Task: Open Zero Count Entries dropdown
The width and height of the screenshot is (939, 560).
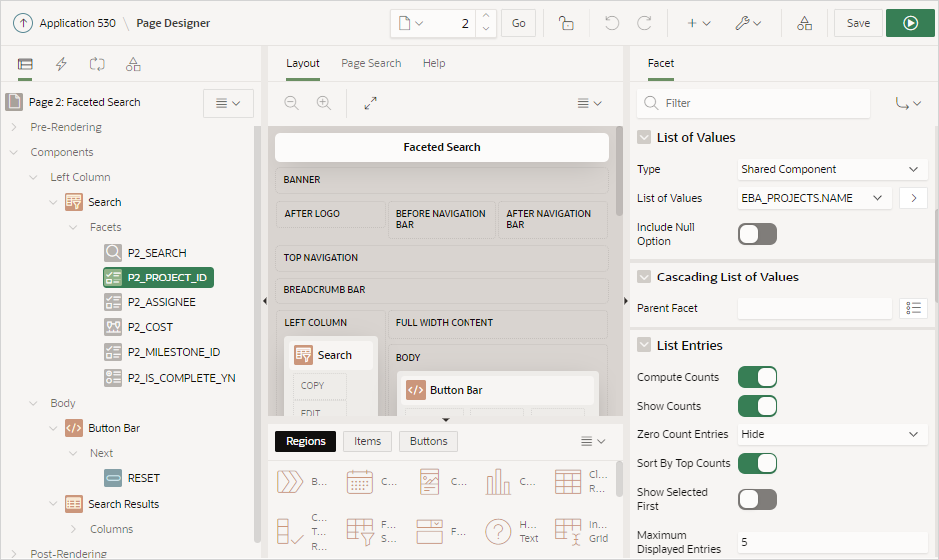Action: [x=832, y=435]
